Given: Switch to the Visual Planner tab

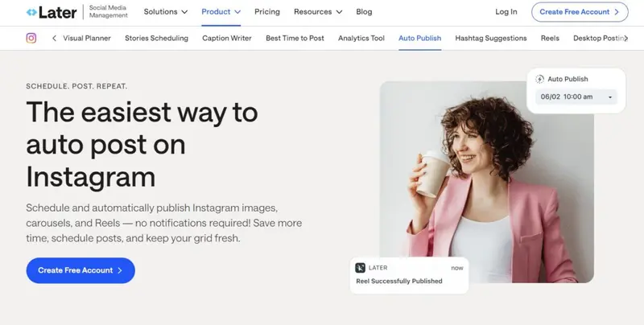Looking at the screenshot, I should [x=86, y=38].
